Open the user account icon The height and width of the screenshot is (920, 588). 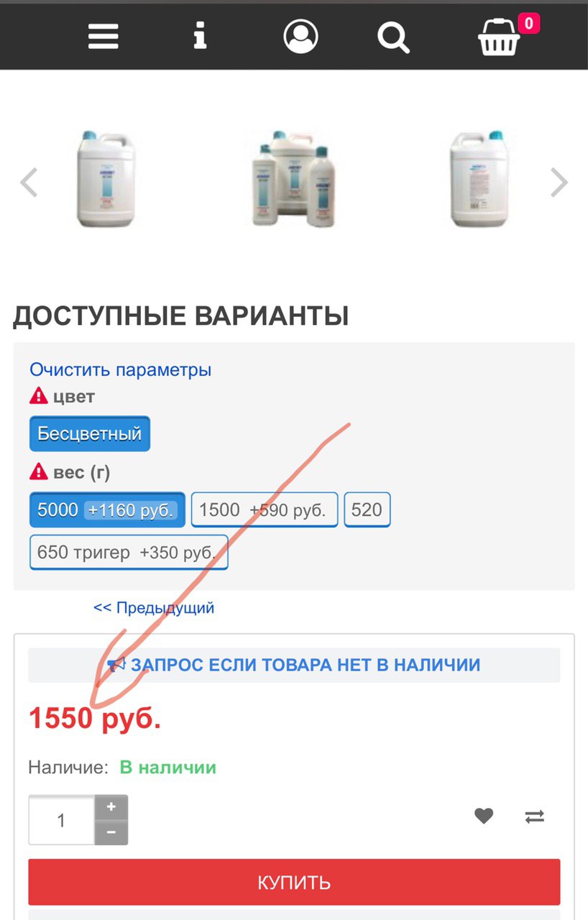coord(300,36)
